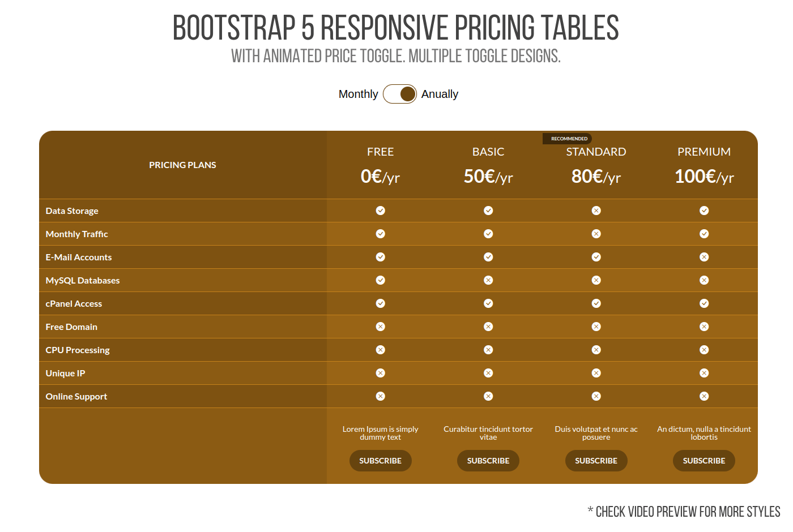The image size is (793, 532).
Task: Click Monthly Traffic checkmark in Premium column
Action: (704, 234)
